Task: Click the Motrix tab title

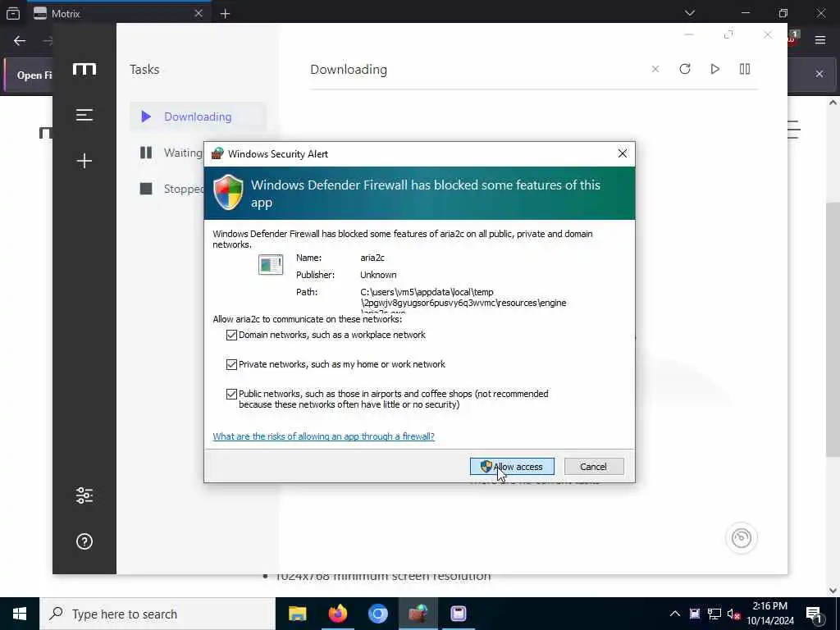Action: (x=66, y=14)
